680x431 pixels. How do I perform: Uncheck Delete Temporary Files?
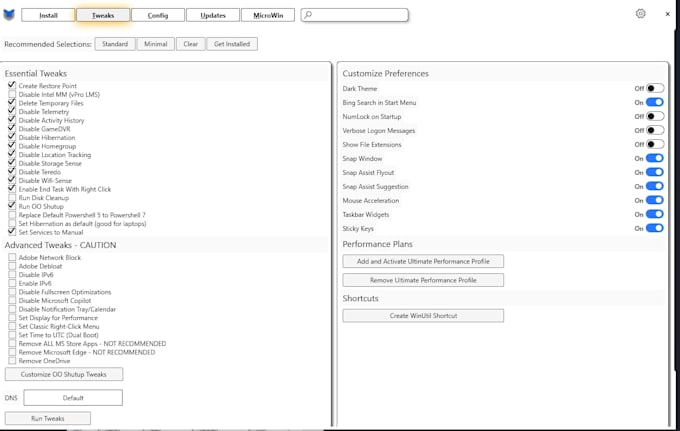[x=12, y=103]
